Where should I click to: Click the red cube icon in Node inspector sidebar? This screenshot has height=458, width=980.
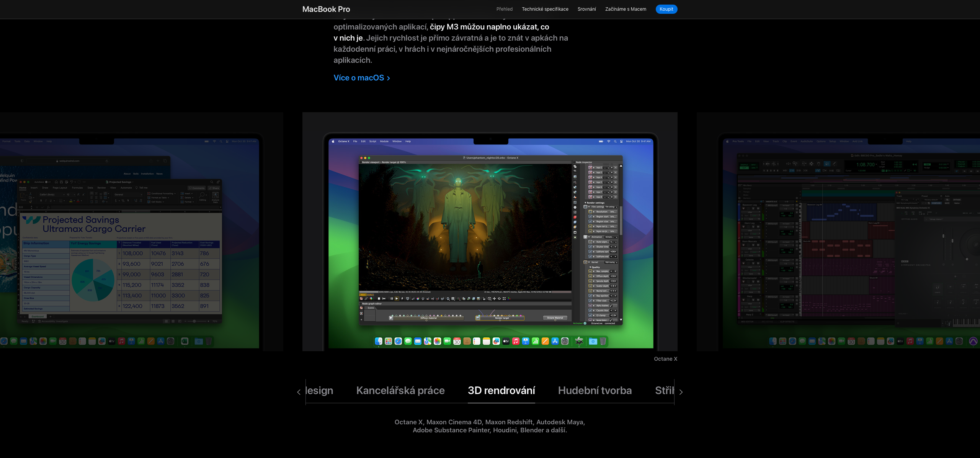pyautogui.click(x=575, y=217)
